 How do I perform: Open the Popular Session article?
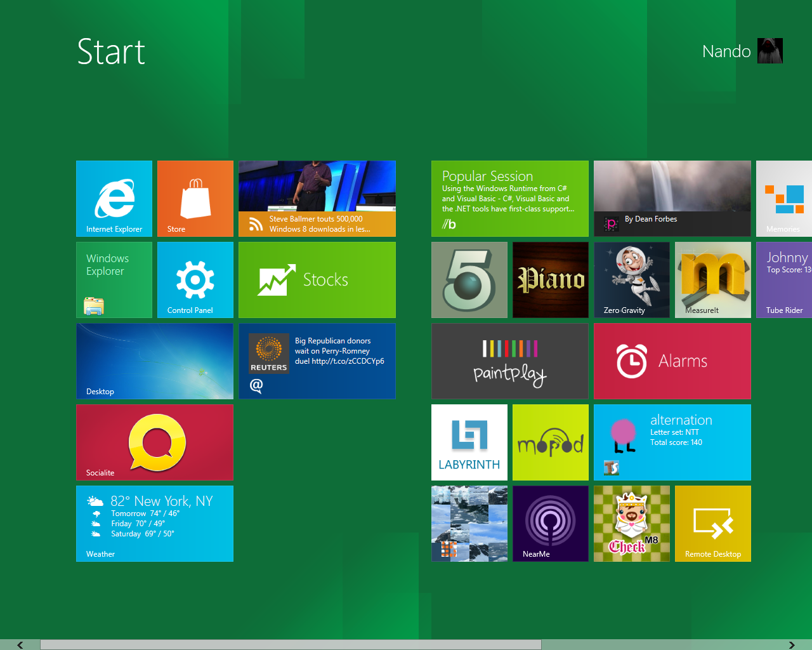[509, 199]
